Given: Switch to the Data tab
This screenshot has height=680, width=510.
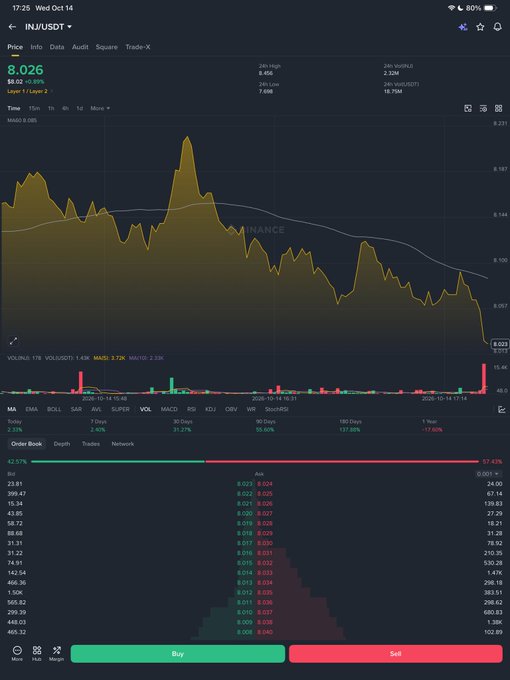Looking at the screenshot, I should pyautogui.click(x=57, y=47).
